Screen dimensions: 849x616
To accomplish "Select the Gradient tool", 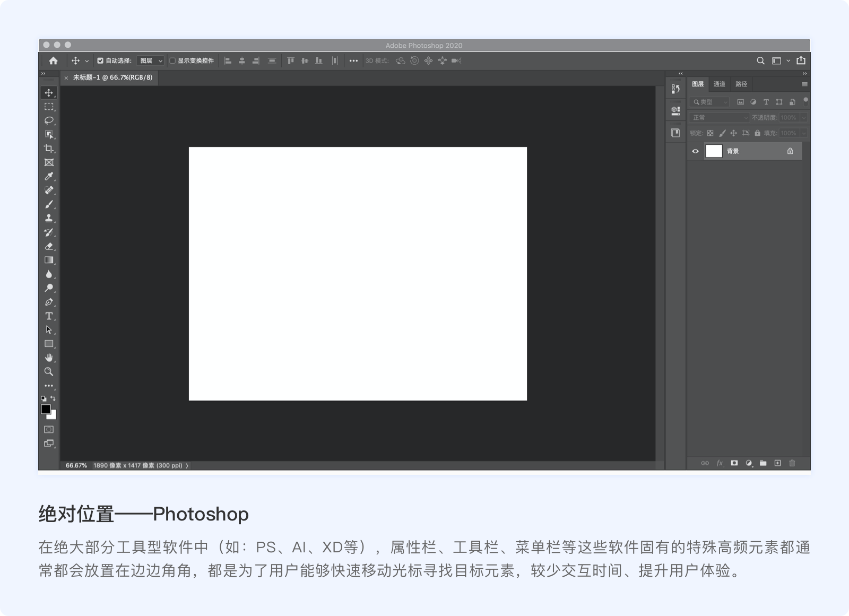I will (x=49, y=260).
